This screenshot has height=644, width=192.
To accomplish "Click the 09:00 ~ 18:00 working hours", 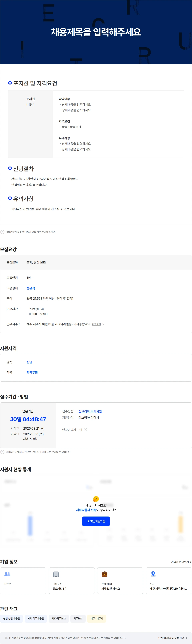I will coord(38,314).
